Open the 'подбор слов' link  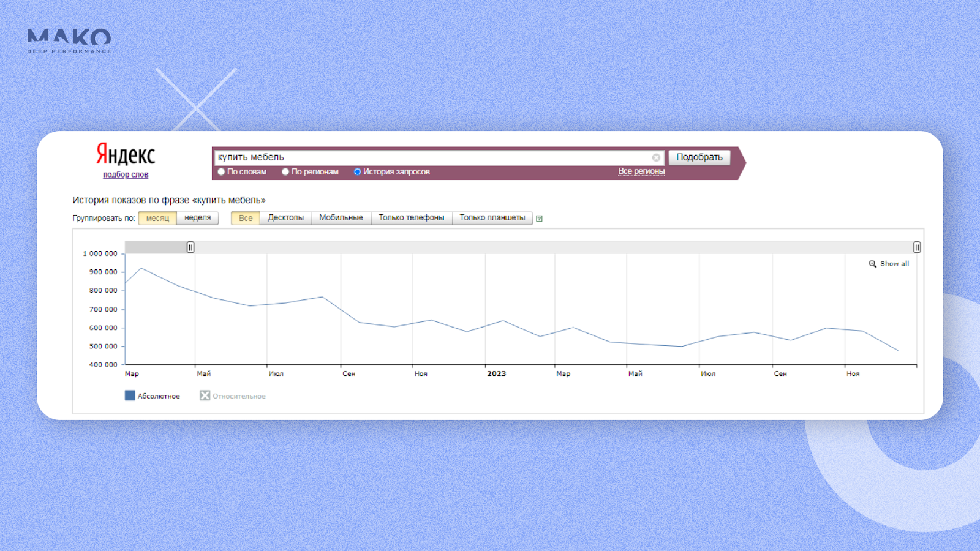coord(126,174)
